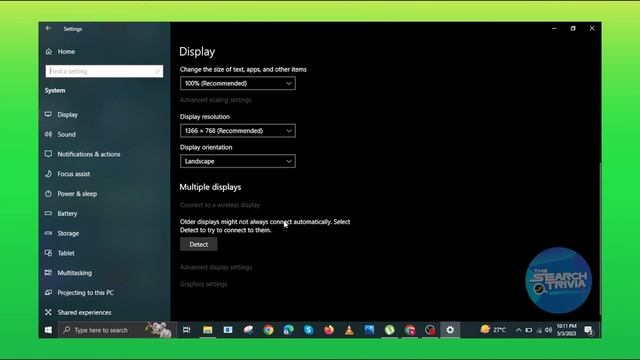Open the Action Center notifications icon
This screenshot has height=360, width=640.
point(588,330)
